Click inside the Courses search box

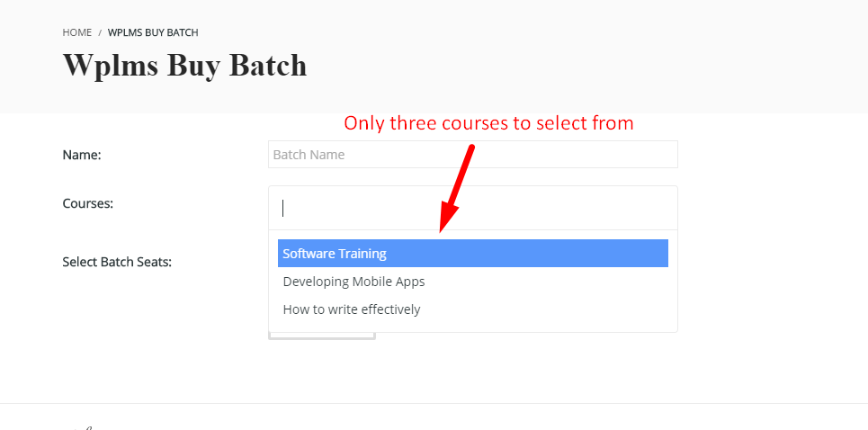473,208
